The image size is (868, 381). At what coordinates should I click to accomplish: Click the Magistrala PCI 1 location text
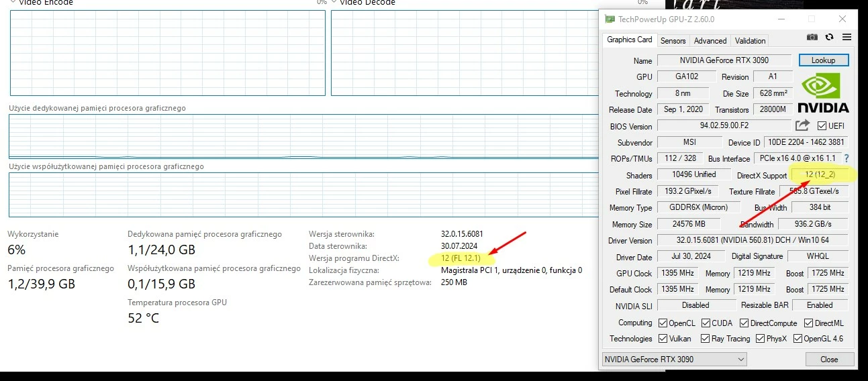tap(512, 270)
